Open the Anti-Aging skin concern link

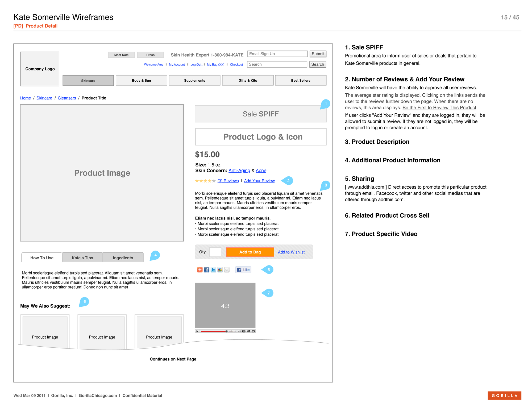pos(239,171)
